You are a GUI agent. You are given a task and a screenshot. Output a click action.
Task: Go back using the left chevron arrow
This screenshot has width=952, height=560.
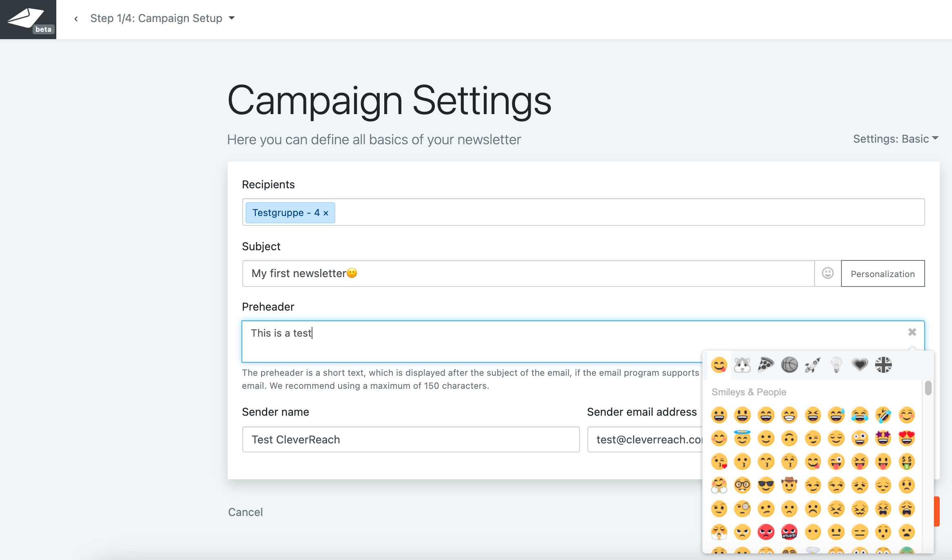(76, 19)
